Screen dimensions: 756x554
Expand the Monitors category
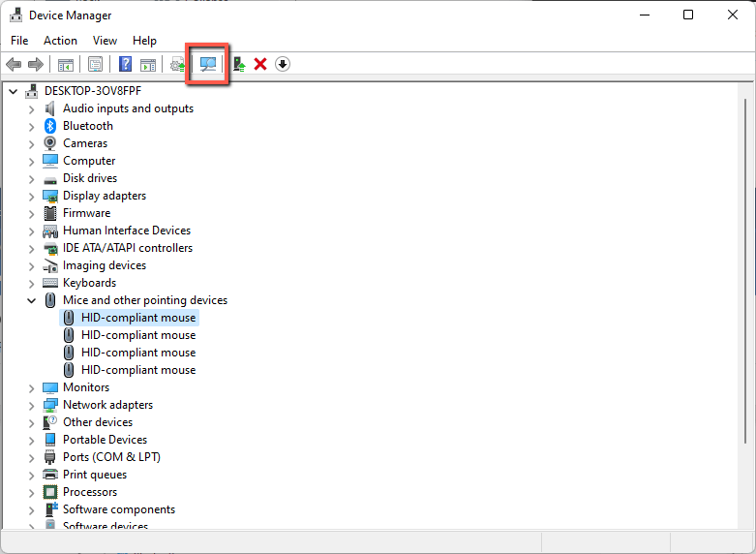31,388
